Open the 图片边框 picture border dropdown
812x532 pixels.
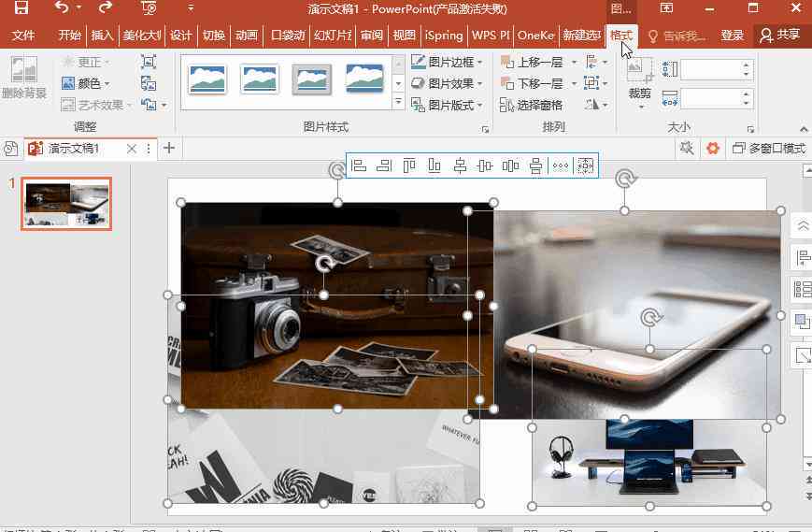click(x=447, y=62)
